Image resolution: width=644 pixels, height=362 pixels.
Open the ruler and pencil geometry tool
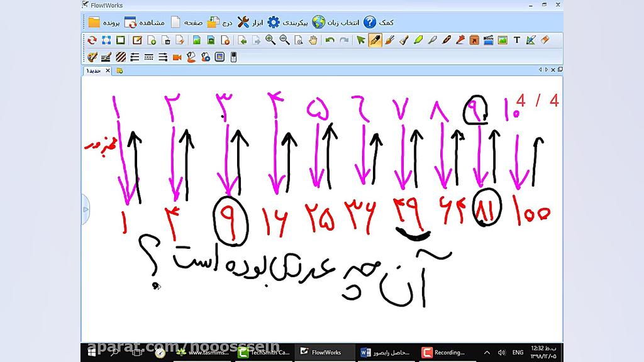531,40
